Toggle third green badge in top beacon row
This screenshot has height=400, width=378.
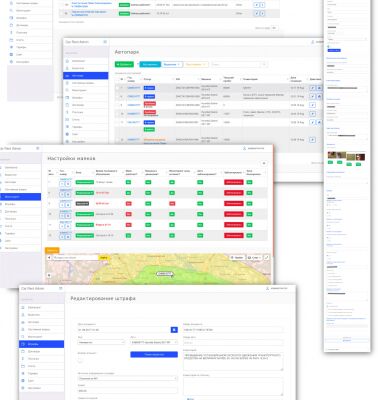[172, 182]
